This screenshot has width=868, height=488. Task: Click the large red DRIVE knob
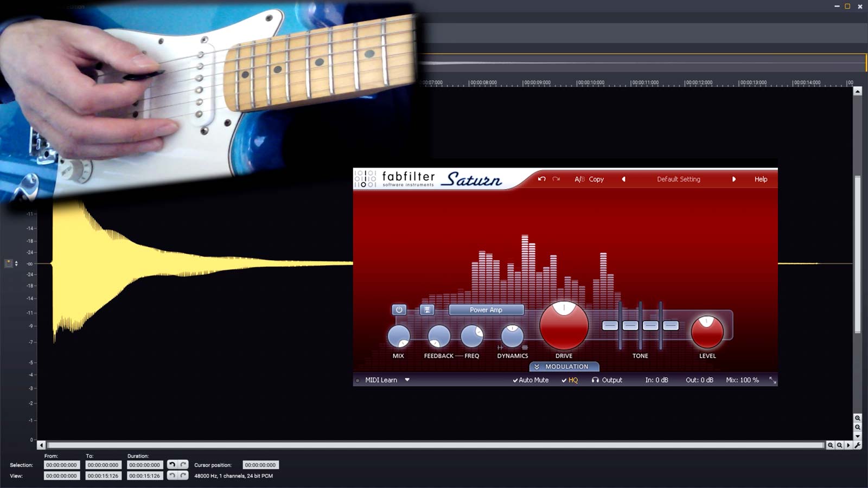coord(564,326)
